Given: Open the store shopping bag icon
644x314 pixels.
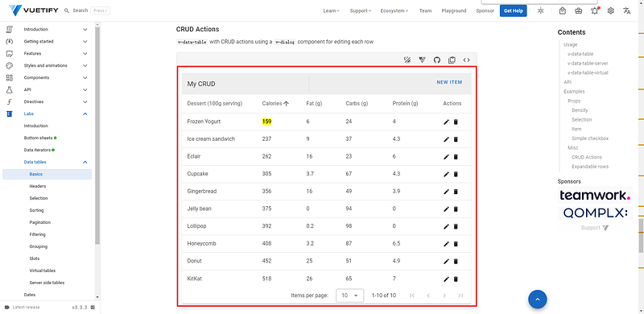Looking at the screenshot, I should click(563, 10).
